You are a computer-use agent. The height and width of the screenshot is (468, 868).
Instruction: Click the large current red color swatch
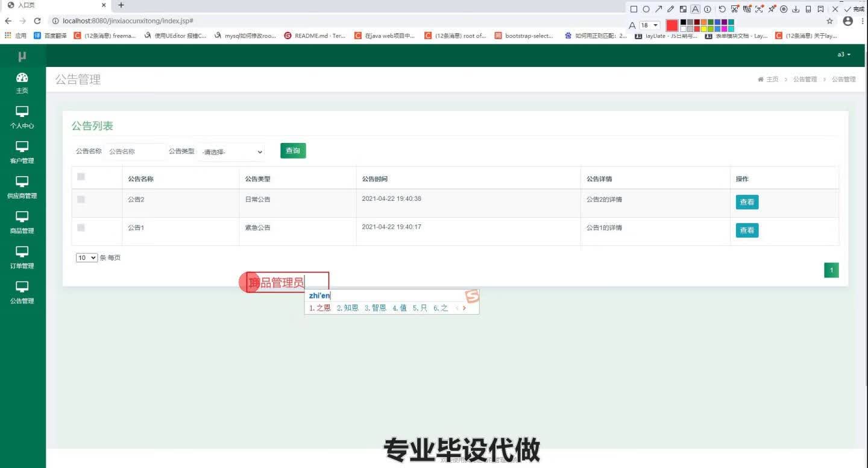point(672,25)
